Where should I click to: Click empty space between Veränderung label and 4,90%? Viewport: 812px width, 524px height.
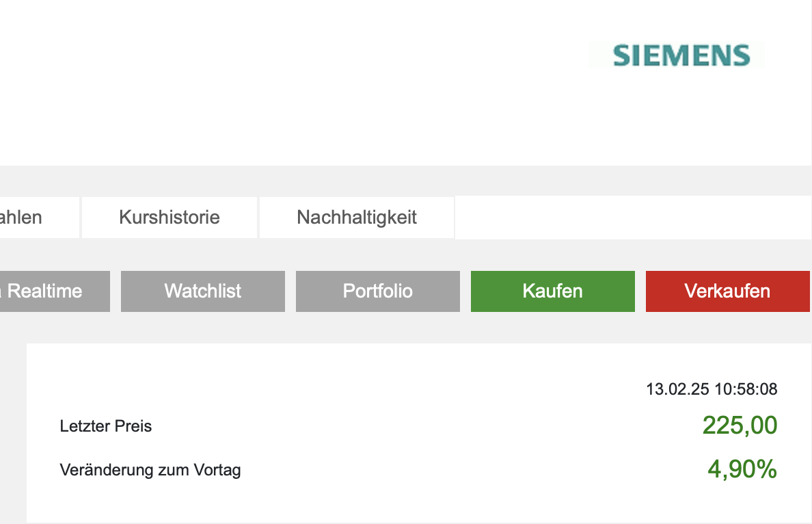pyautogui.click(x=472, y=471)
